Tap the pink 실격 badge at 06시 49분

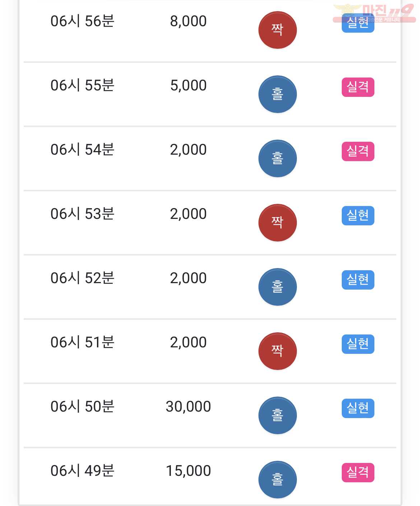[358, 473]
